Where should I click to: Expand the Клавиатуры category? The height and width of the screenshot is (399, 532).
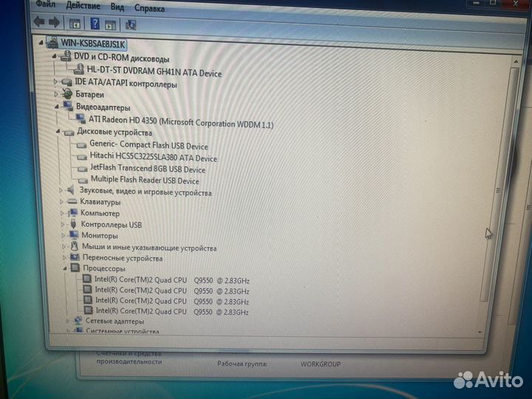pyautogui.click(x=62, y=202)
